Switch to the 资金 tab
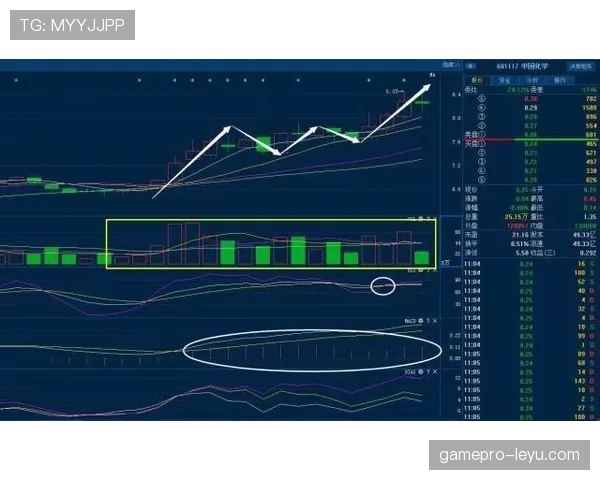The height and width of the screenshot is (480, 600). click(x=504, y=80)
